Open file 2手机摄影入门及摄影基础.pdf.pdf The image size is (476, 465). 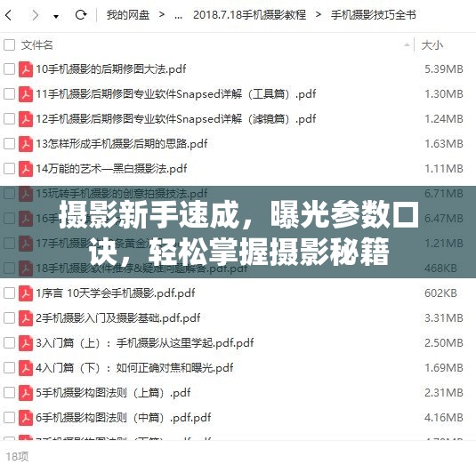[x=118, y=318]
